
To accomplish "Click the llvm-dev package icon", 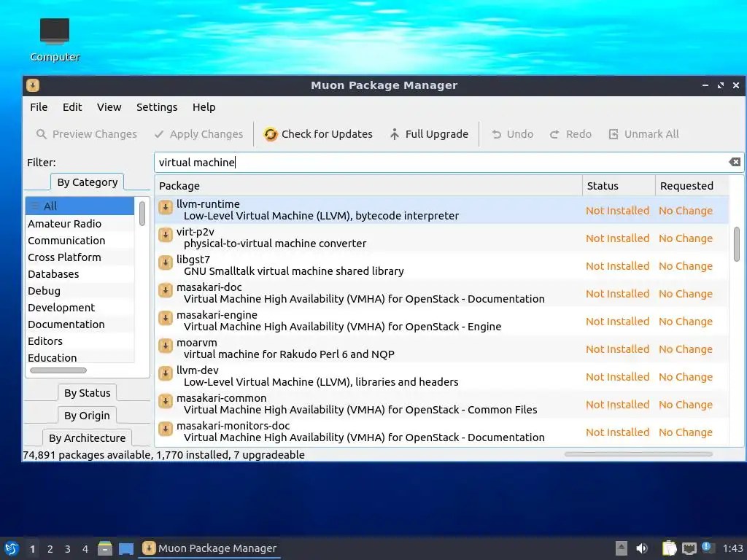I will tap(166, 373).
